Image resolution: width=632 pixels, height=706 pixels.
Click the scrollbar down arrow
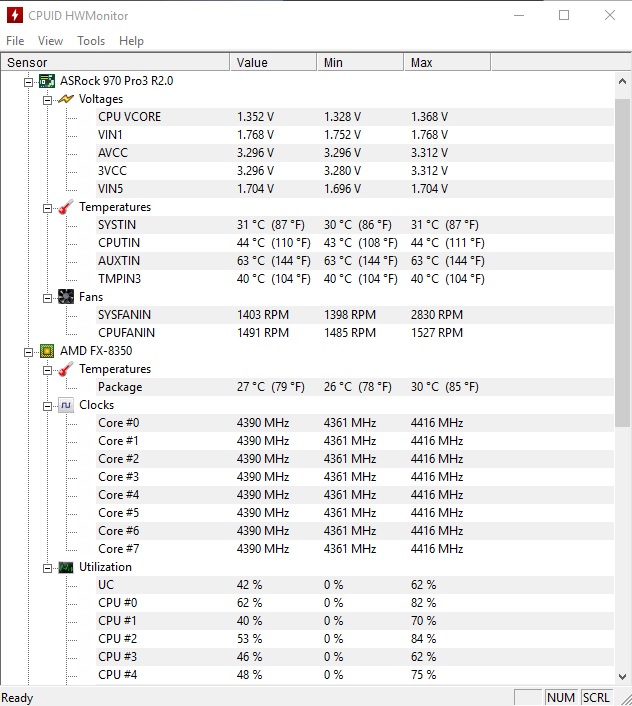[623, 676]
